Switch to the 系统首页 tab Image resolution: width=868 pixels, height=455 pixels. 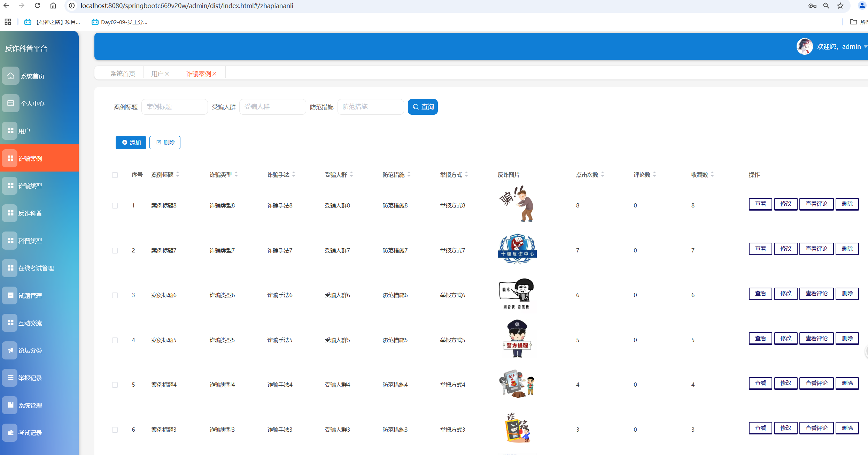pyautogui.click(x=123, y=74)
